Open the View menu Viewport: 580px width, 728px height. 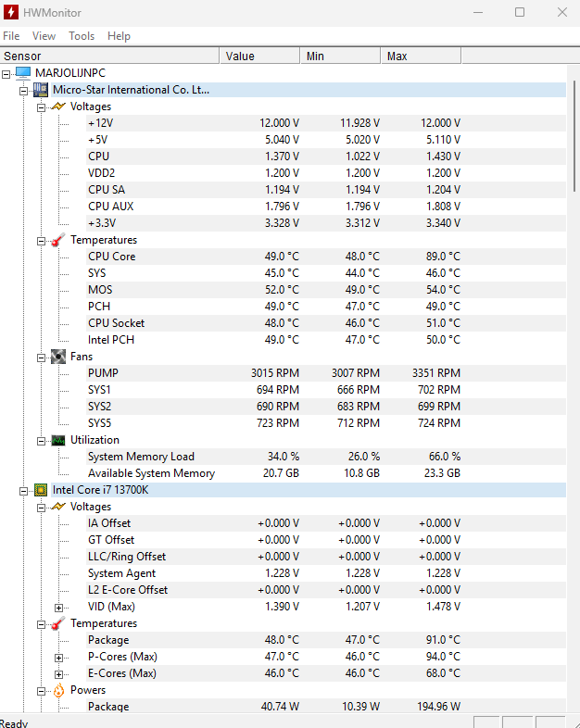(x=44, y=36)
